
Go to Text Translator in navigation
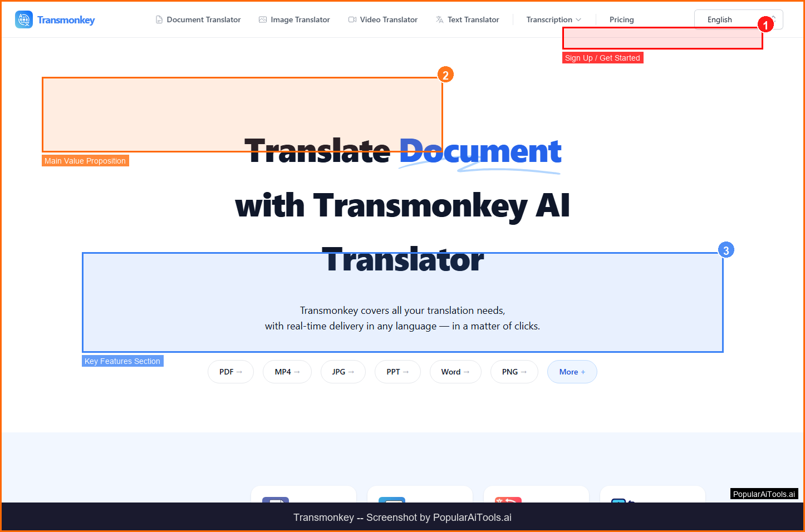pyautogui.click(x=473, y=19)
